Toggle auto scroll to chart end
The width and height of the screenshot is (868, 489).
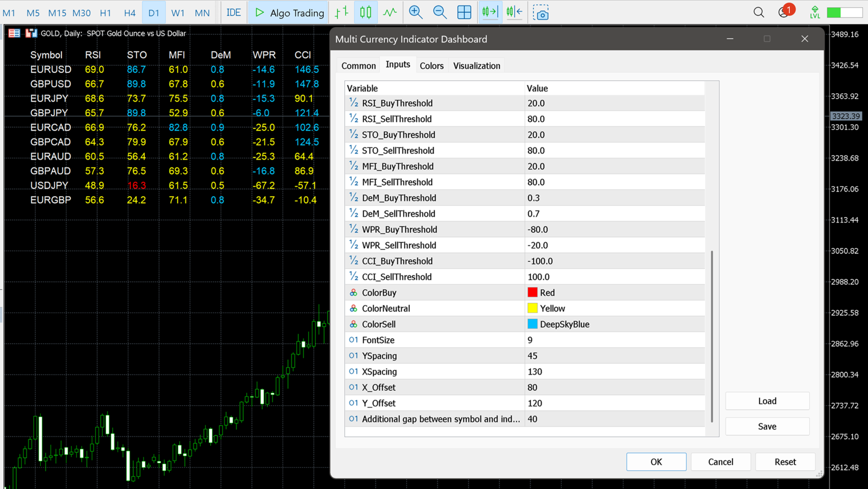click(x=490, y=12)
